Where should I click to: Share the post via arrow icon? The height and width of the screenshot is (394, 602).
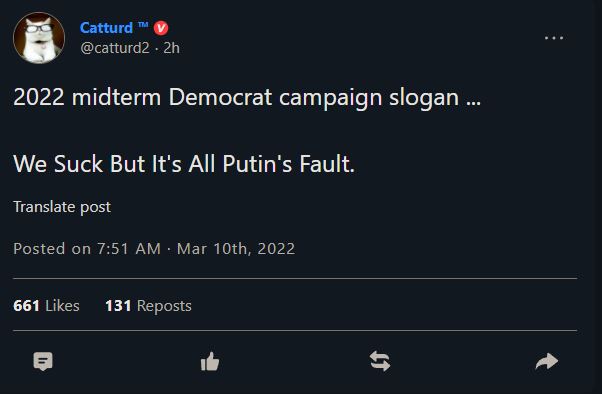[x=547, y=361]
